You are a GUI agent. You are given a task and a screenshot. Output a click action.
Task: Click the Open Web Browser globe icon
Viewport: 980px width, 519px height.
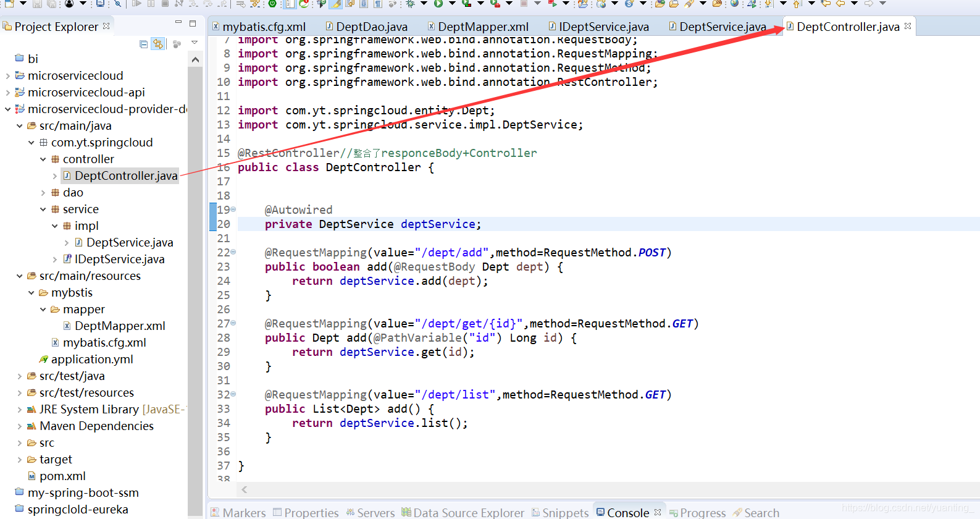coord(734,4)
